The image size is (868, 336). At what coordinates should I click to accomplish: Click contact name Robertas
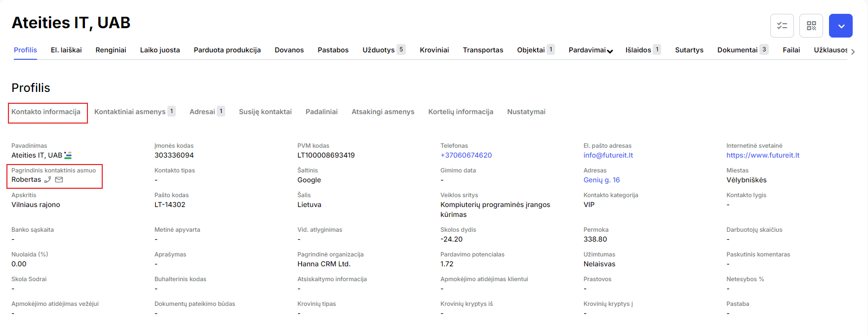click(x=26, y=180)
